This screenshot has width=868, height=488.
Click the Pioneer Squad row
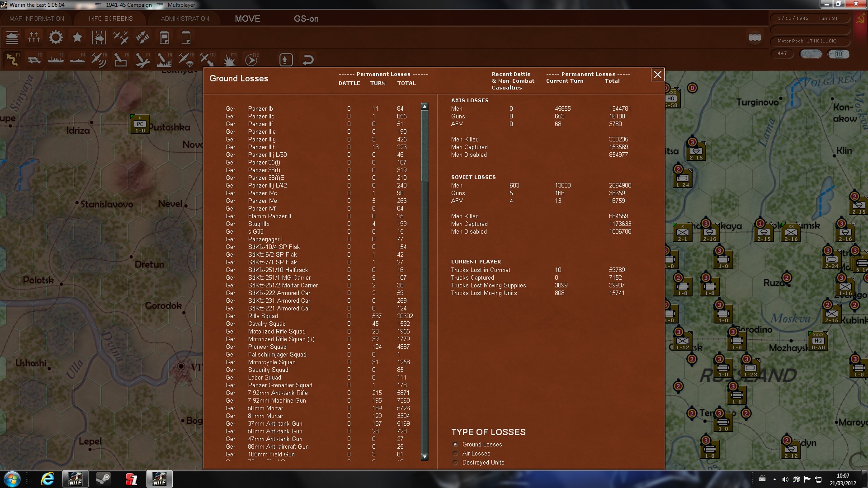pyautogui.click(x=319, y=347)
